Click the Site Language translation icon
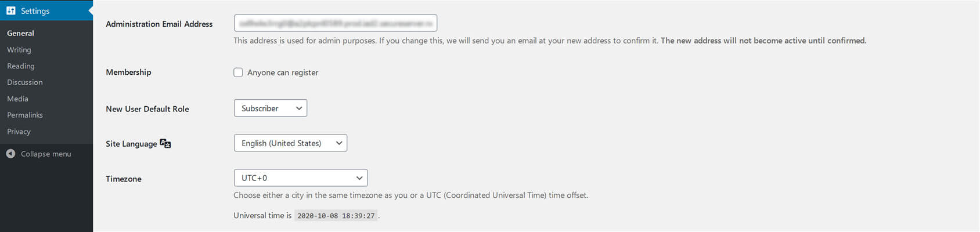 click(165, 143)
